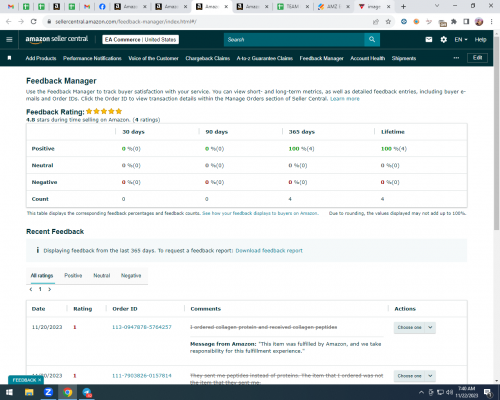Switch to the image browser tab
The height and width of the screenshot is (400, 500).
tap(374, 6)
